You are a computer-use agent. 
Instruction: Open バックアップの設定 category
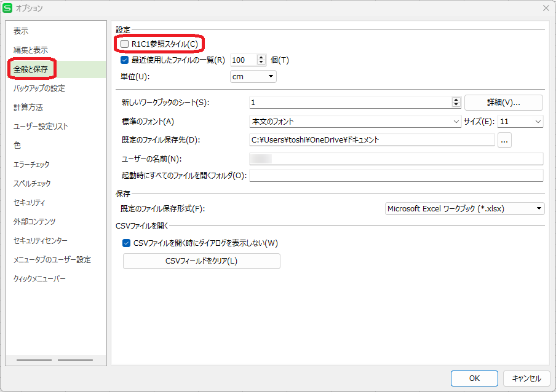tap(39, 88)
